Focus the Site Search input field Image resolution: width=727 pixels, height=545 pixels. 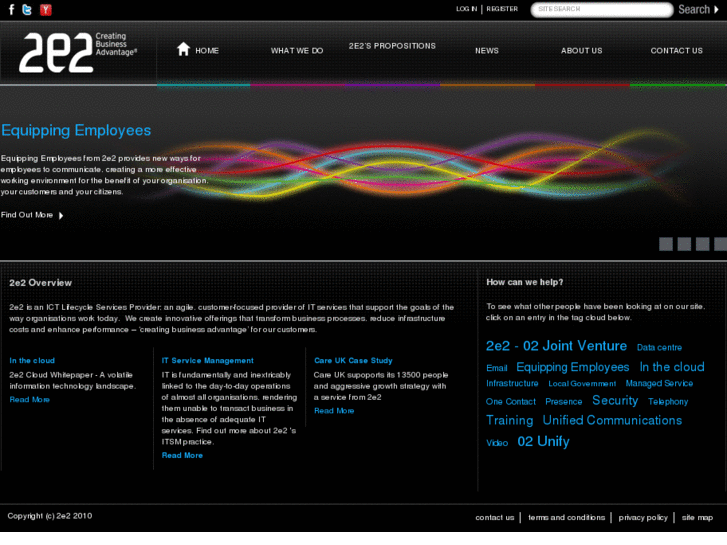pos(601,9)
